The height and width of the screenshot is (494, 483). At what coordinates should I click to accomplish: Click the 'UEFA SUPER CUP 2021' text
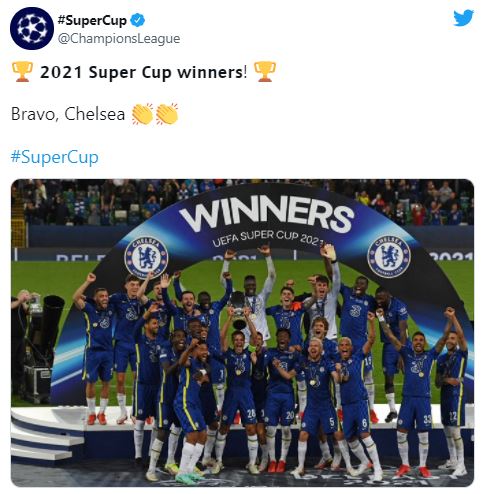click(x=268, y=238)
